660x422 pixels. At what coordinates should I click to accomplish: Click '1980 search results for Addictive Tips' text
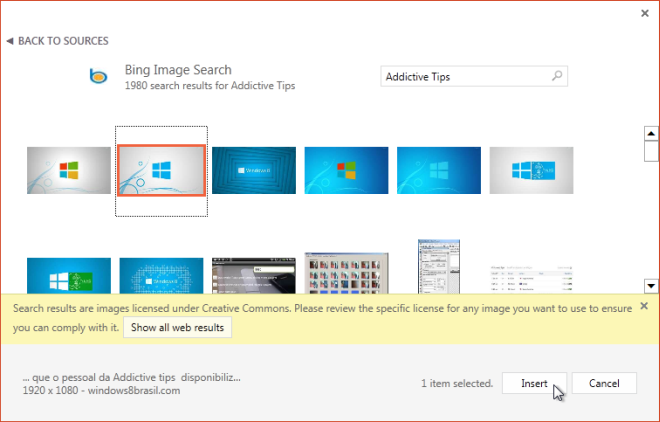pos(210,86)
